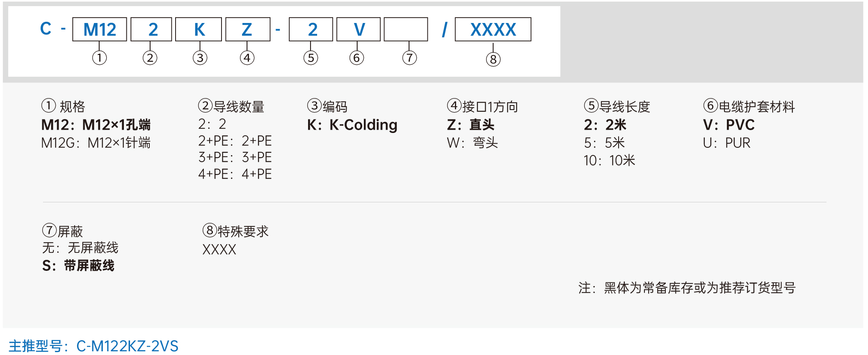
Task: Click circled number 4 below the Z box
Action: [x=247, y=58]
